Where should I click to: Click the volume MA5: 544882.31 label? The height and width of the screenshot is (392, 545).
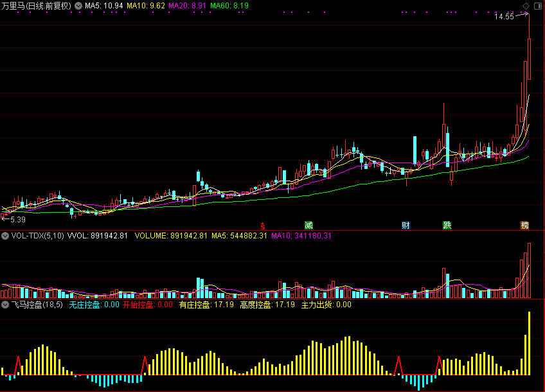[239, 236]
